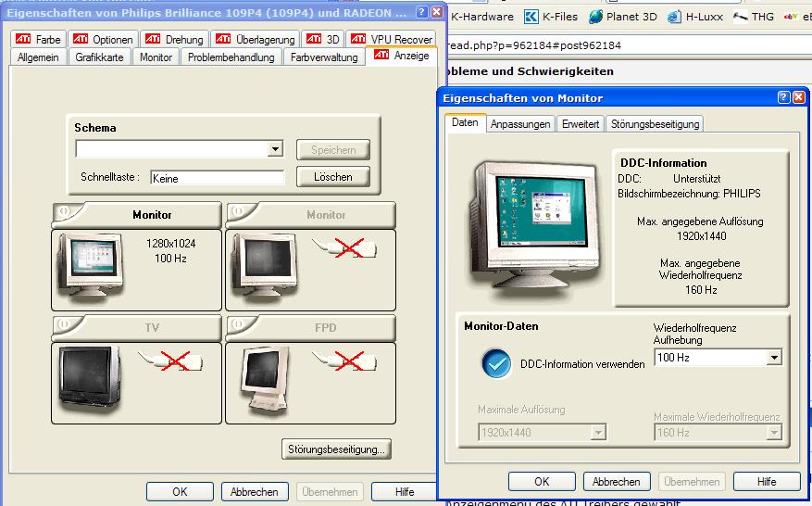Click the FPD panel header bar
This screenshot has height=506, width=812.
(x=311, y=327)
